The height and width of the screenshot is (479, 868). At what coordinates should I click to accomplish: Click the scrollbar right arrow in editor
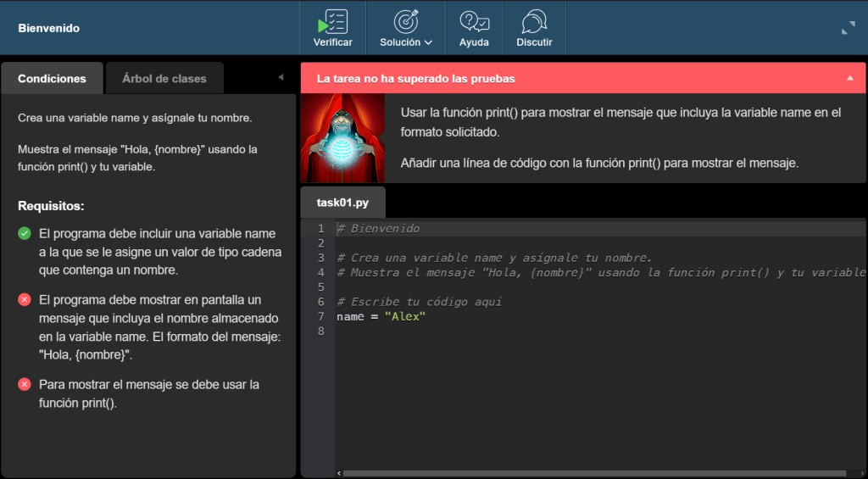point(861,473)
